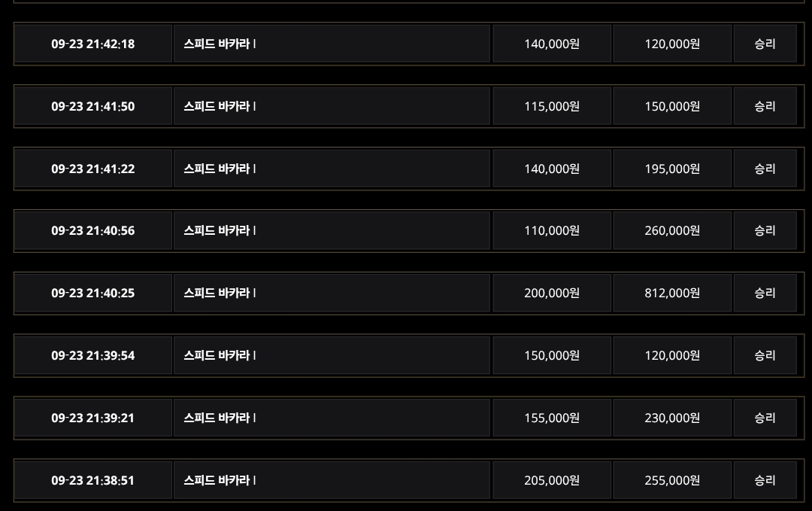The width and height of the screenshot is (812, 511).
Task: Select the 195,000원 payout cell
Action: point(672,169)
